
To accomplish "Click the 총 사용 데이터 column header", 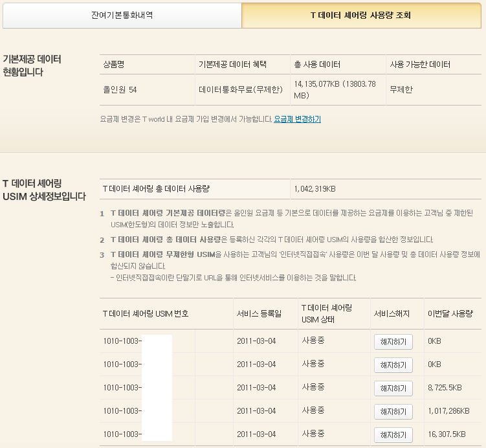I will (x=338, y=65).
